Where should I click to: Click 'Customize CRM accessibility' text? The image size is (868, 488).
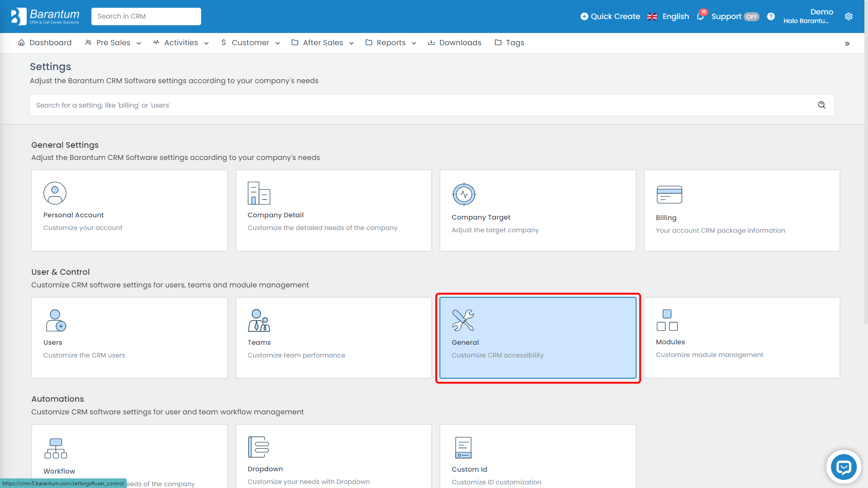click(x=497, y=355)
